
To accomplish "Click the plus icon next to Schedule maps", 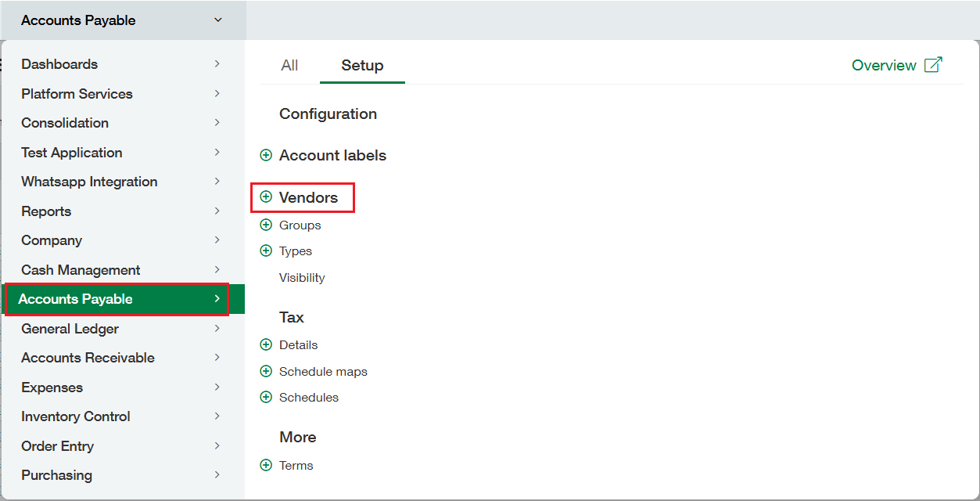I will [x=266, y=372].
